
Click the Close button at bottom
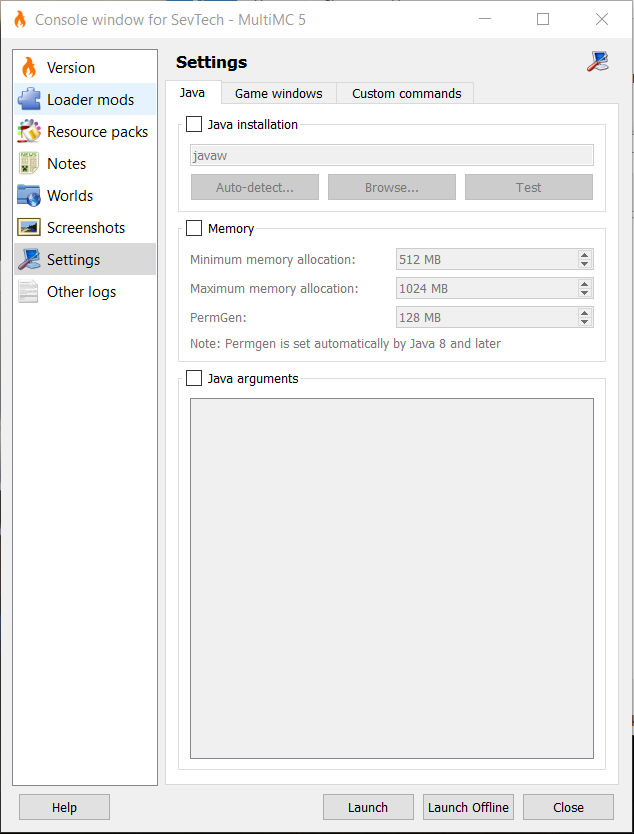click(568, 807)
